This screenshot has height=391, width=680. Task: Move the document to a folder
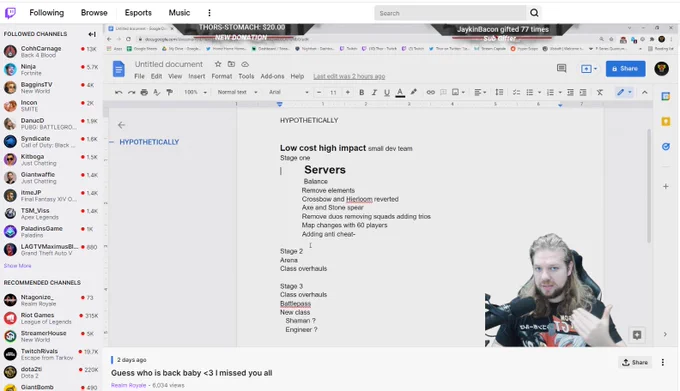coord(231,64)
